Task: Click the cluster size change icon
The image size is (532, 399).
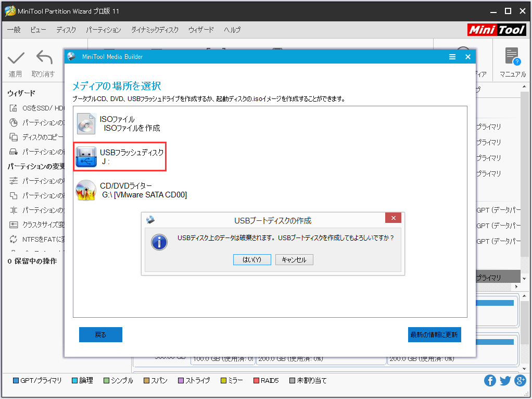Action: point(13,225)
